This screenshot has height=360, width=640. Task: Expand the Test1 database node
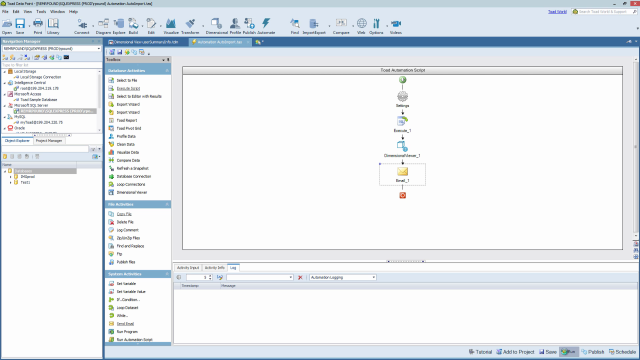(11, 182)
